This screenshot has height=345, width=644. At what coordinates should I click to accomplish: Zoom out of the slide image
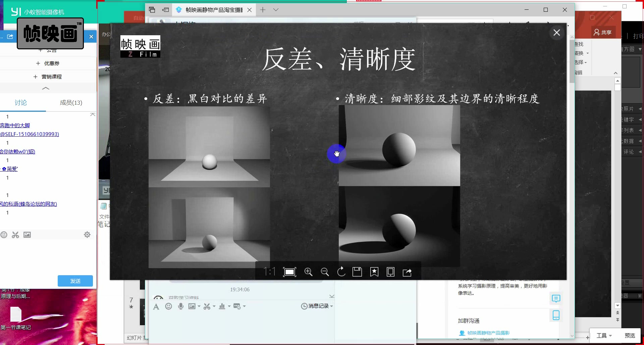tap(325, 272)
